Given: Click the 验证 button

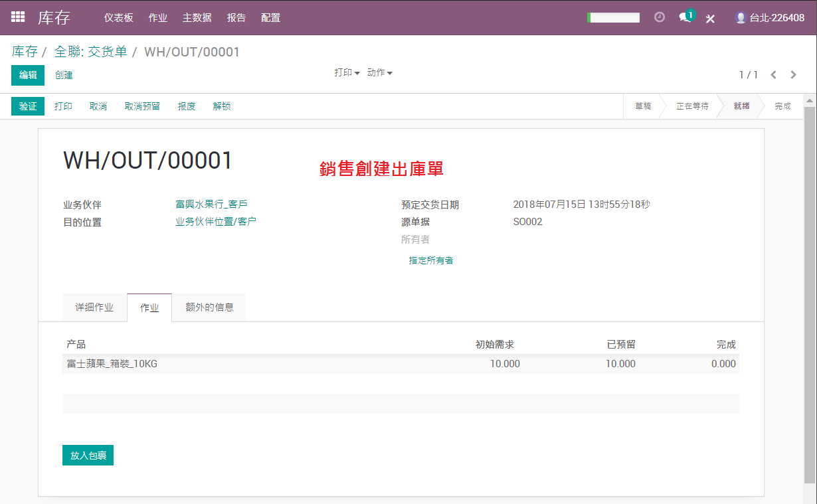Looking at the screenshot, I should [28, 106].
